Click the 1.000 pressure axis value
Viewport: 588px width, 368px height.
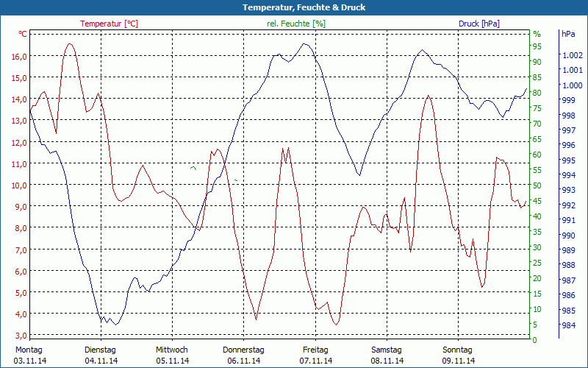(573, 85)
